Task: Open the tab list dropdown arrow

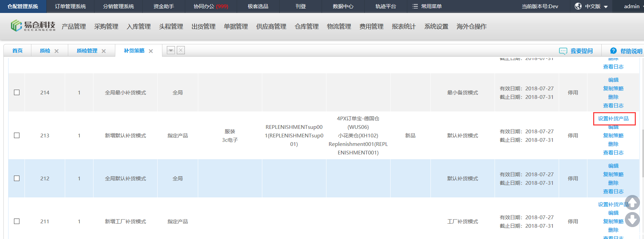Action: [171, 50]
